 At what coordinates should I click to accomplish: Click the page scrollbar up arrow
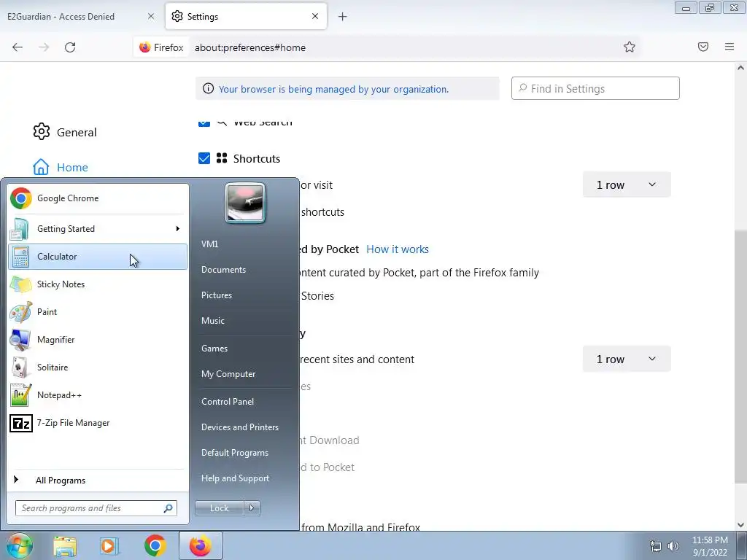pyautogui.click(x=740, y=68)
